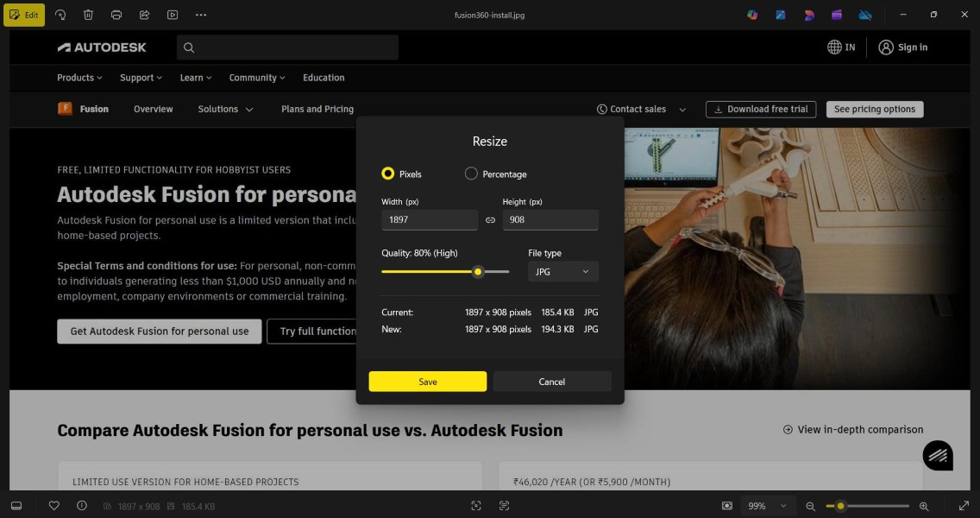
Task: Open Clipchamp icon in title bar
Action: (837, 15)
